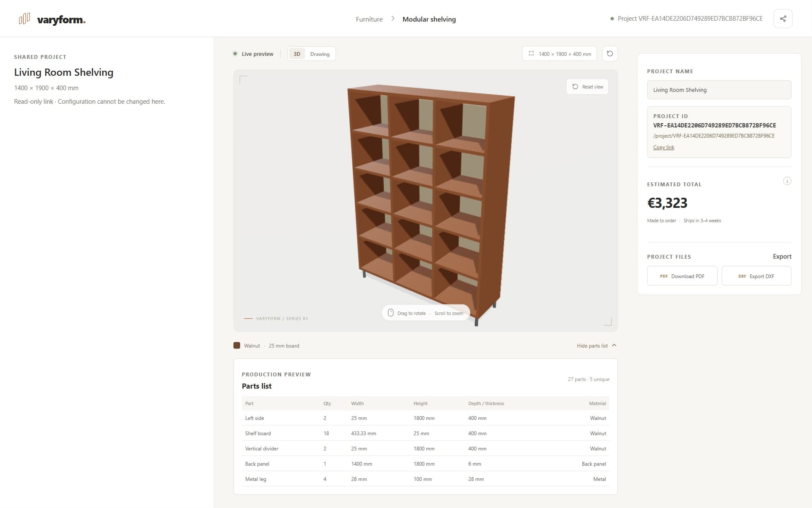
Task: Collapse the parts list with Hide parts list
Action: click(x=596, y=346)
